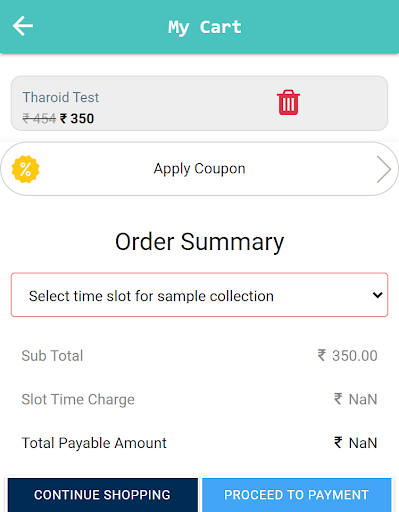Click the Slot Time Charge label
The image size is (399, 512).
point(78,399)
